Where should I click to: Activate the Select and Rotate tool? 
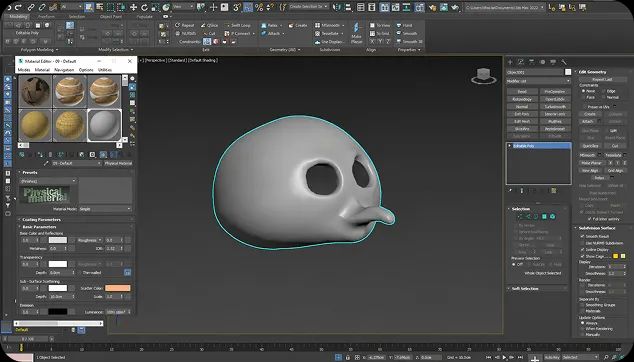(x=144, y=7)
